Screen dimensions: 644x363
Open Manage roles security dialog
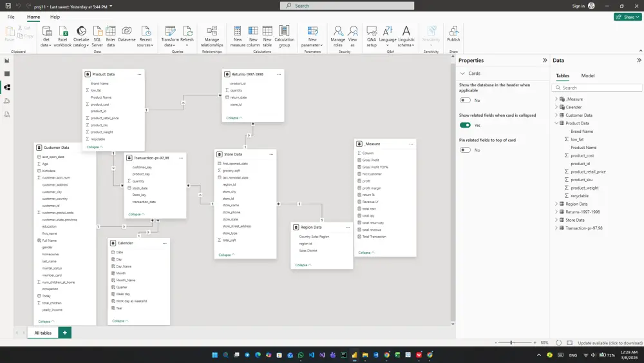[337, 36]
